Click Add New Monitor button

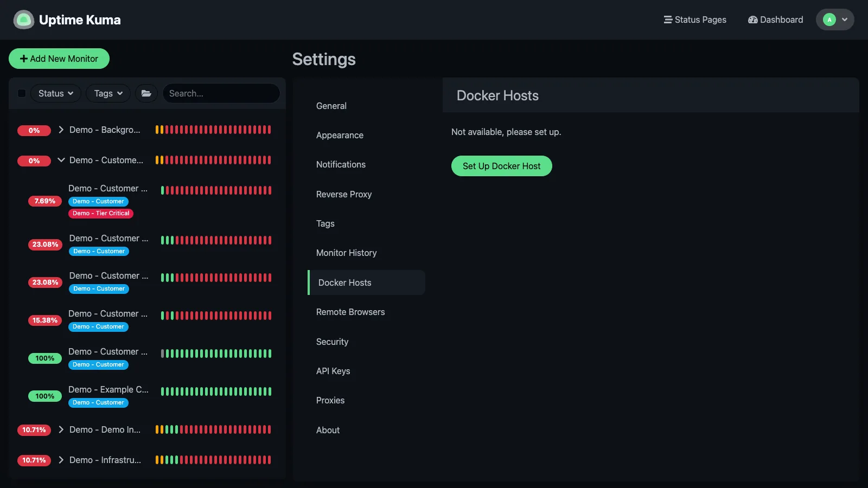[x=59, y=59]
